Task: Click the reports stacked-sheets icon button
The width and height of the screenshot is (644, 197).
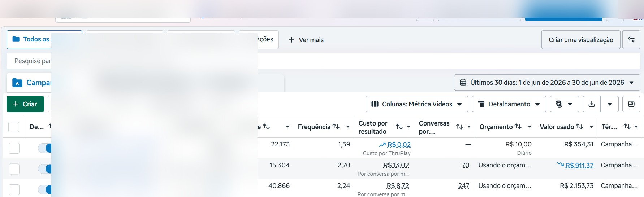Action: tap(559, 104)
